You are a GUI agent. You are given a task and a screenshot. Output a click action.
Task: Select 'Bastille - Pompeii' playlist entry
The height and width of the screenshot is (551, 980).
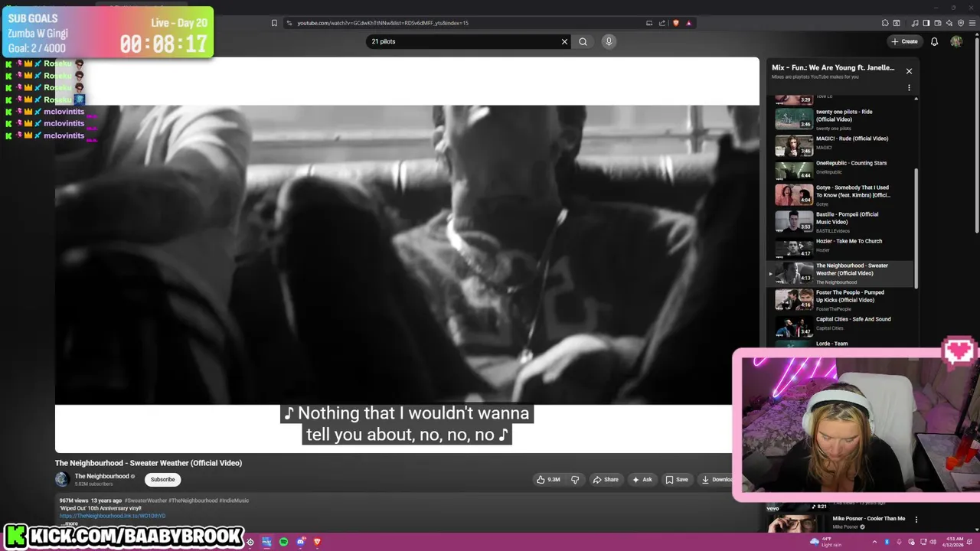click(x=838, y=221)
